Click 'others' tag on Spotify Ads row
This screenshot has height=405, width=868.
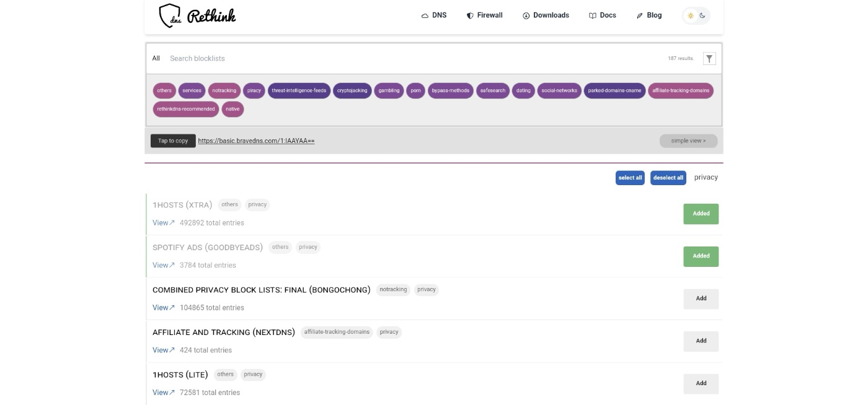280,247
